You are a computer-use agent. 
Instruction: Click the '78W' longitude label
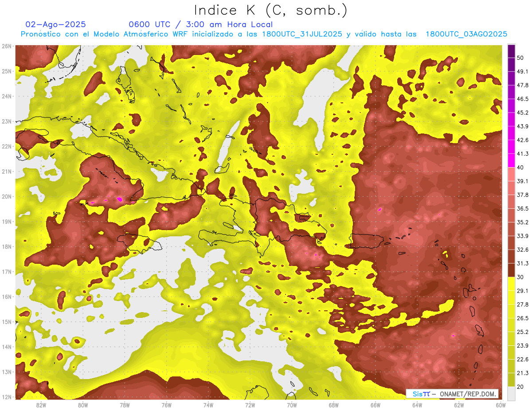125,405
